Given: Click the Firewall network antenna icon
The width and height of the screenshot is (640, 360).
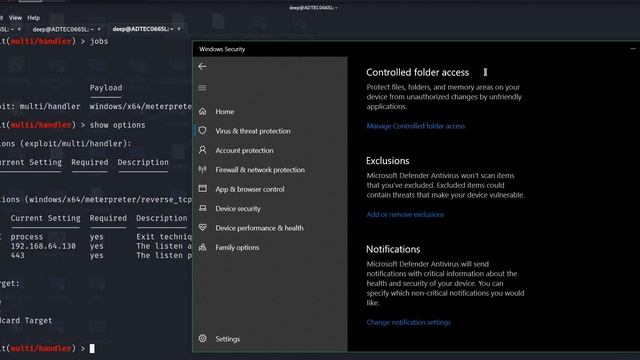Looking at the screenshot, I should point(202,169).
